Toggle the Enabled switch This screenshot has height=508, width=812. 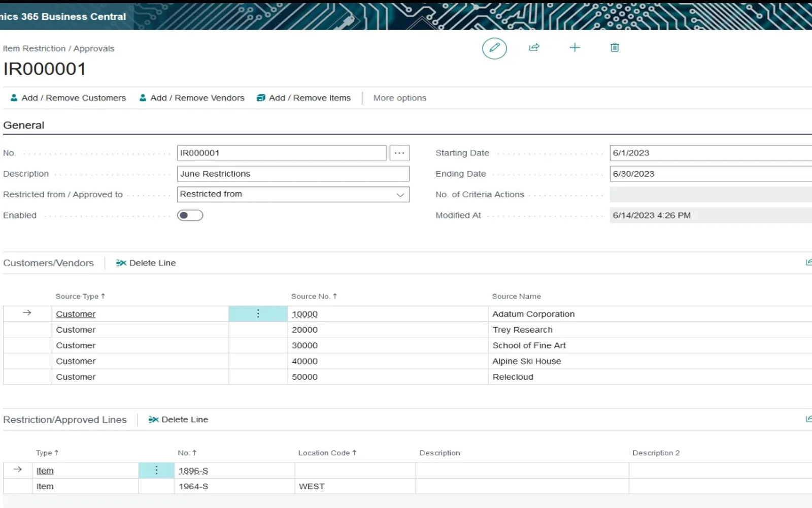[190, 215]
